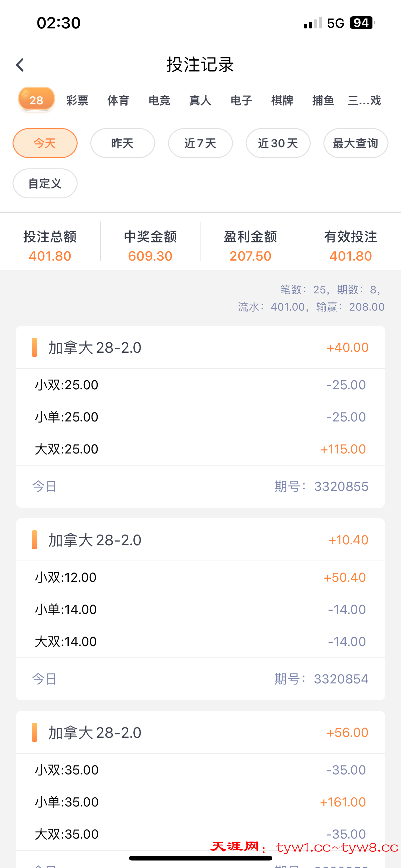Image resolution: width=401 pixels, height=868 pixels.
Task: Open the truncated 三…戏 tab
Action: click(364, 100)
